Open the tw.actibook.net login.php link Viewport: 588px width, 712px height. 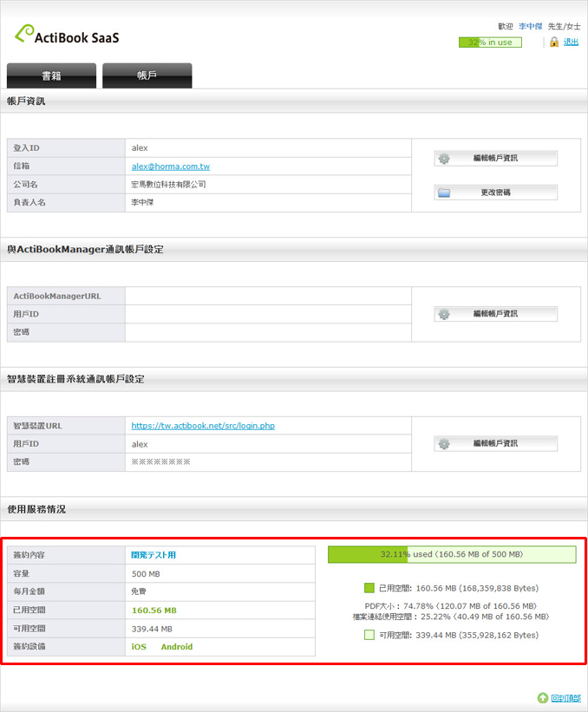(203, 426)
